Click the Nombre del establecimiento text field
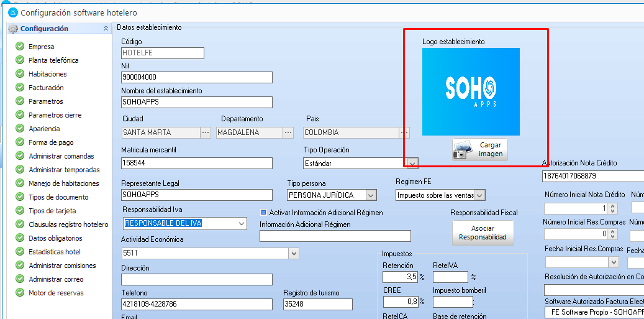The height and width of the screenshot is (319, 644). coord(197,102)
